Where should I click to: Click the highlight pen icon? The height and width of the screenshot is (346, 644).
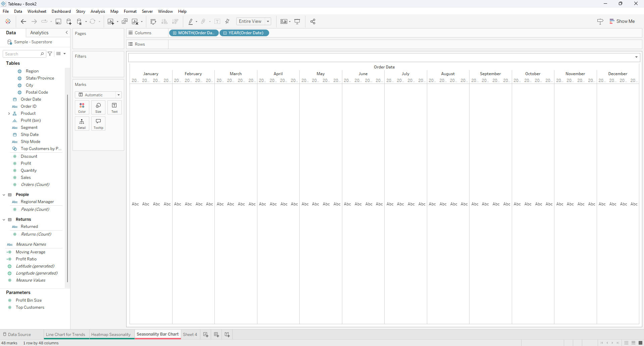pos(191,21)
